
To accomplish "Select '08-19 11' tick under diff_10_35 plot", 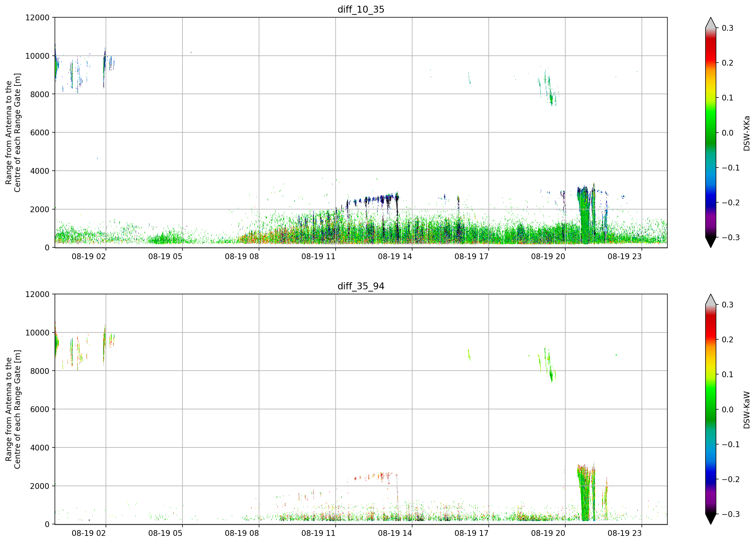I will 318,256.
